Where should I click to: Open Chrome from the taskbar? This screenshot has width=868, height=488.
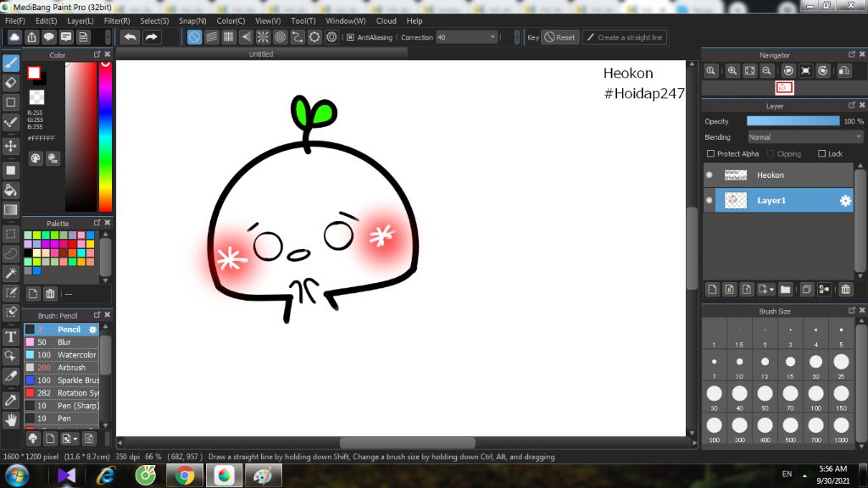click(x=184, y=475)
